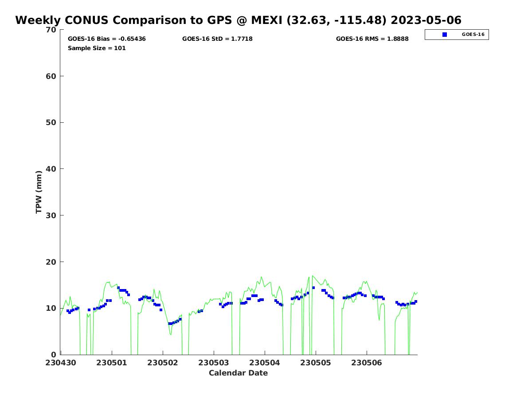Click the 230430 date tick label
Viewport: 532px width, 399px height.
tap(61, 362)
